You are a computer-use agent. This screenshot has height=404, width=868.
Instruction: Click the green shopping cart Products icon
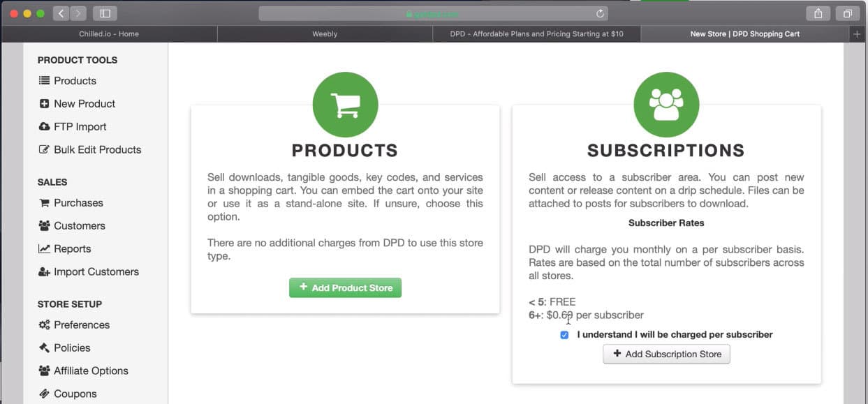coord(345,105)
